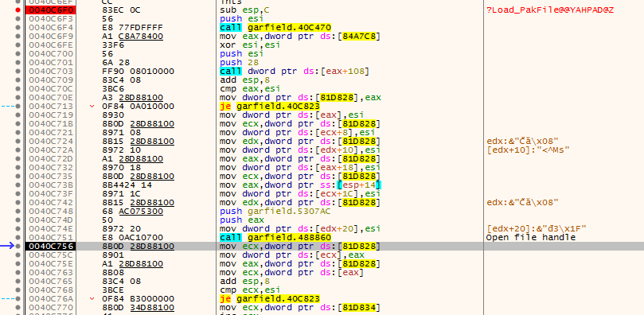Select instruction mov dword ptr ds:[ecx],eax

click(292, 255)
